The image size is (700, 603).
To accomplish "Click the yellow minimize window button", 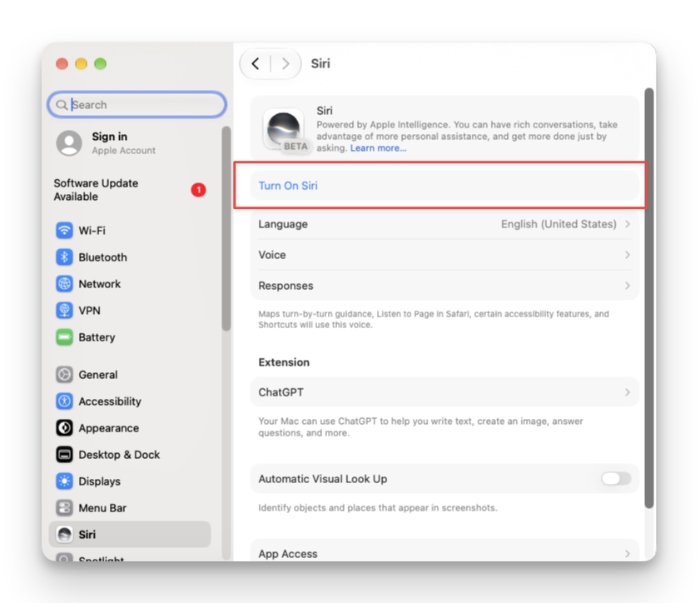I will click(82, 64).
